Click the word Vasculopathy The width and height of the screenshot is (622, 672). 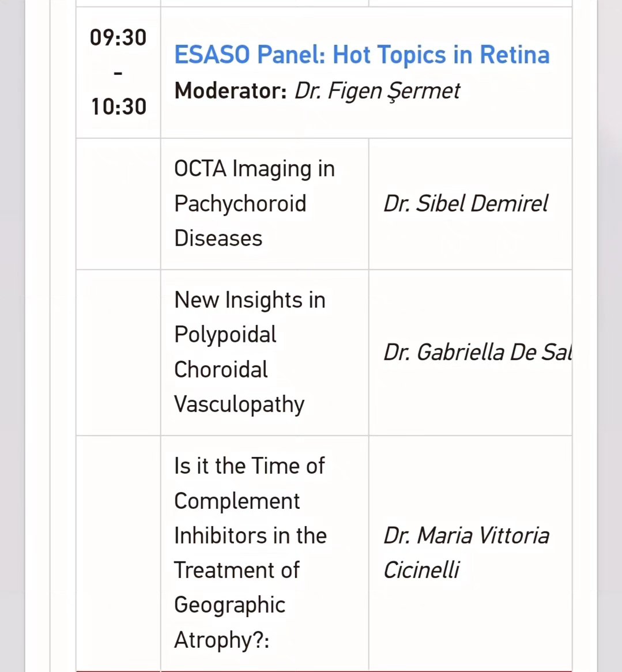pos(239,405)
